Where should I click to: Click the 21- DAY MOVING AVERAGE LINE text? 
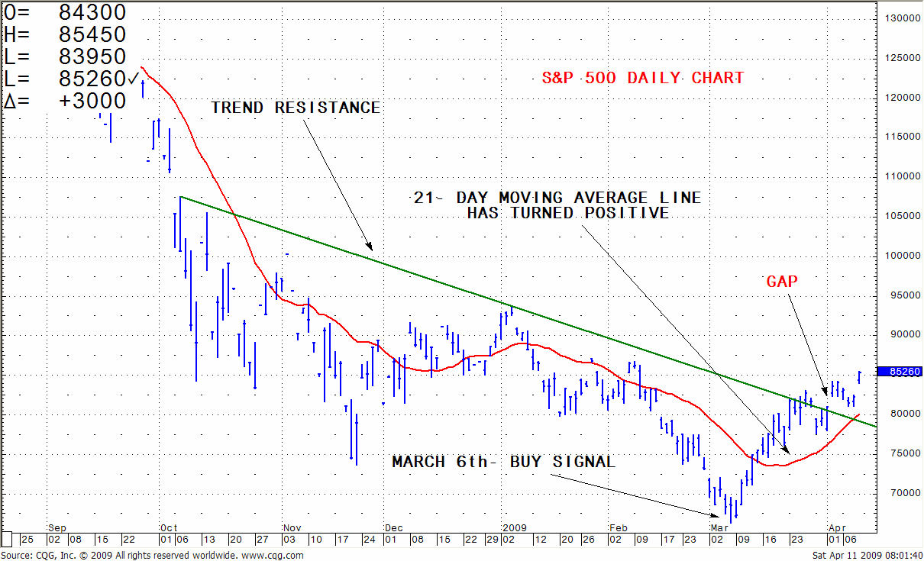557,198
